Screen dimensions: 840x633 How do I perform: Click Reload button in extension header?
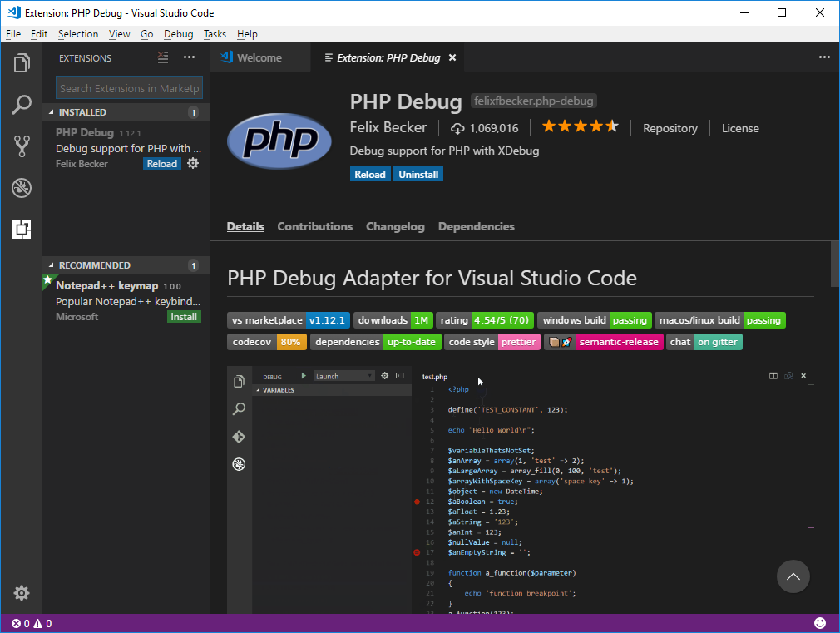(369, 174)
